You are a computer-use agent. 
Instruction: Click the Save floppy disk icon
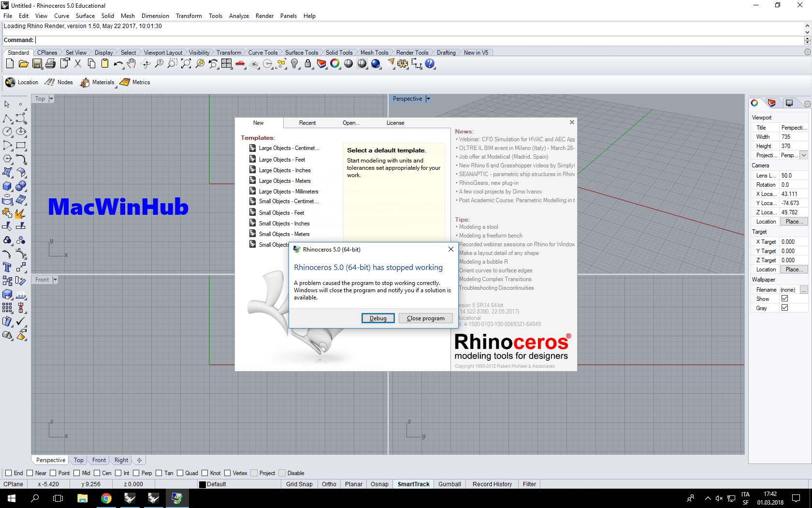(37, 63)
